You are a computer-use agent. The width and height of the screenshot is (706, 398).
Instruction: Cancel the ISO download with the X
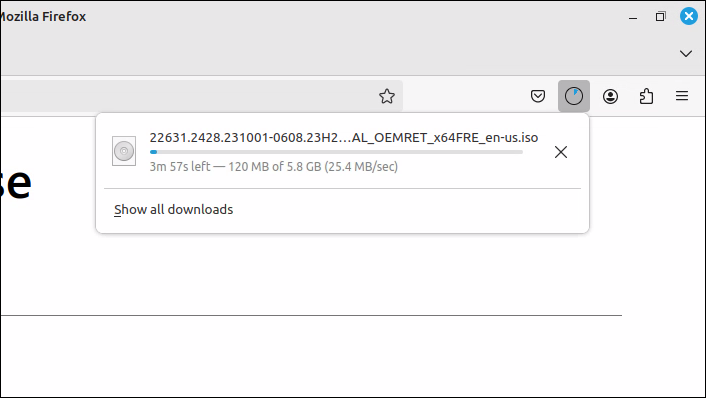pos(561,152)
